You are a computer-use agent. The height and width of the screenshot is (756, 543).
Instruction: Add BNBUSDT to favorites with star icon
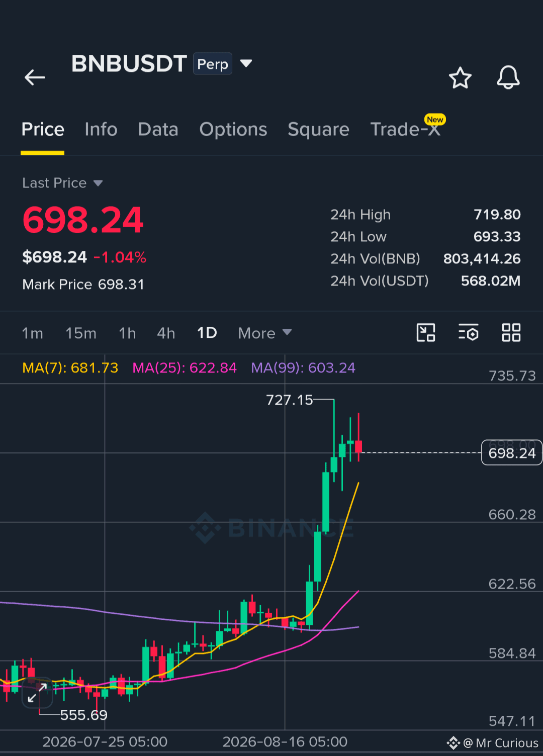(460, 78)
